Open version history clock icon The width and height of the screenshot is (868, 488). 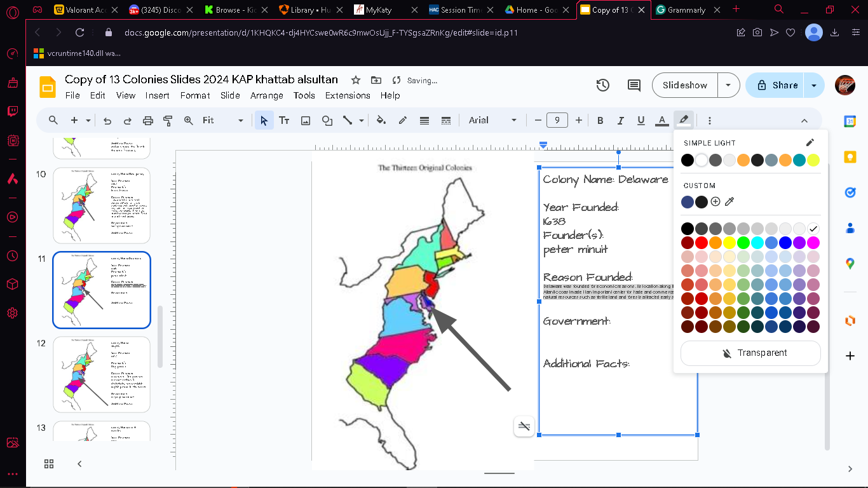(603, 85)
